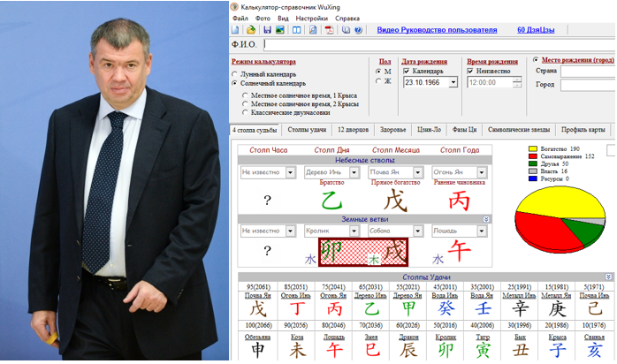Click the save diskette toolbar icon
Screen dimensions: 617x364
(x=266, y=30)
